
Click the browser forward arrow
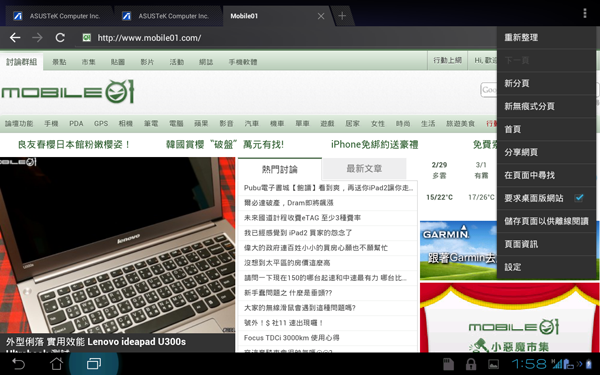pyautogui.click(x=38, y=38)
